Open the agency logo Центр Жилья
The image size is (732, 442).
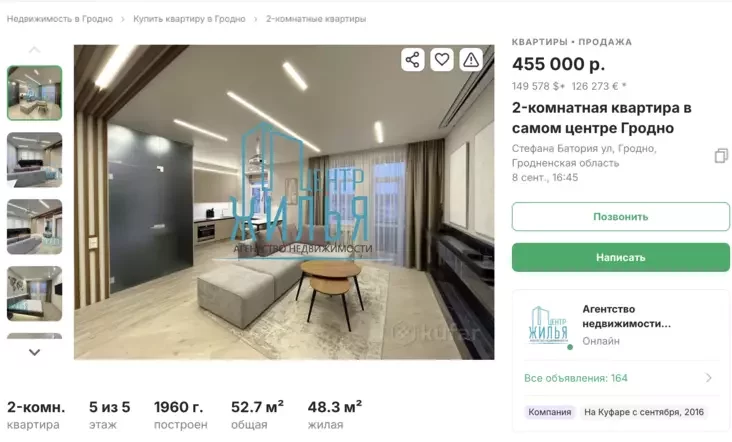[549, 326]
